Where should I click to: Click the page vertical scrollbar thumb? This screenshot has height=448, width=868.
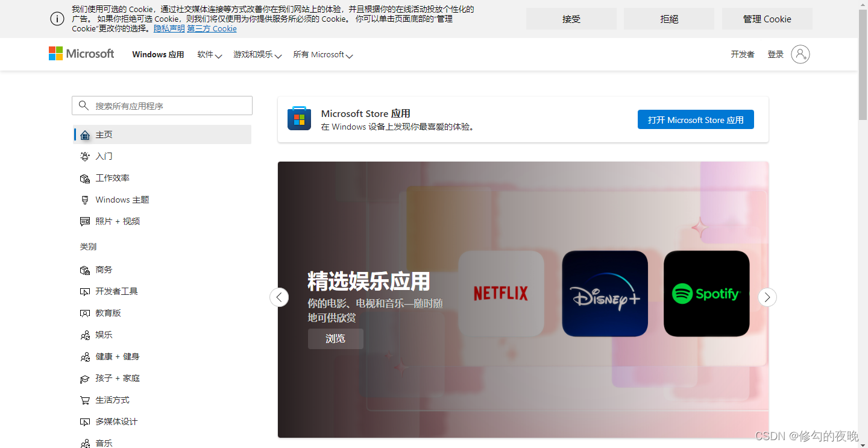(863, 65)
